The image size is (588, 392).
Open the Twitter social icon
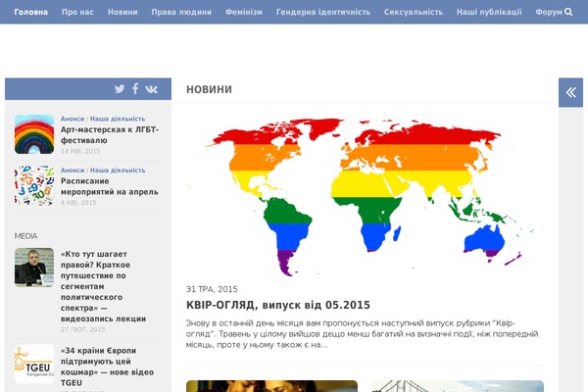(x=120, y=89)
